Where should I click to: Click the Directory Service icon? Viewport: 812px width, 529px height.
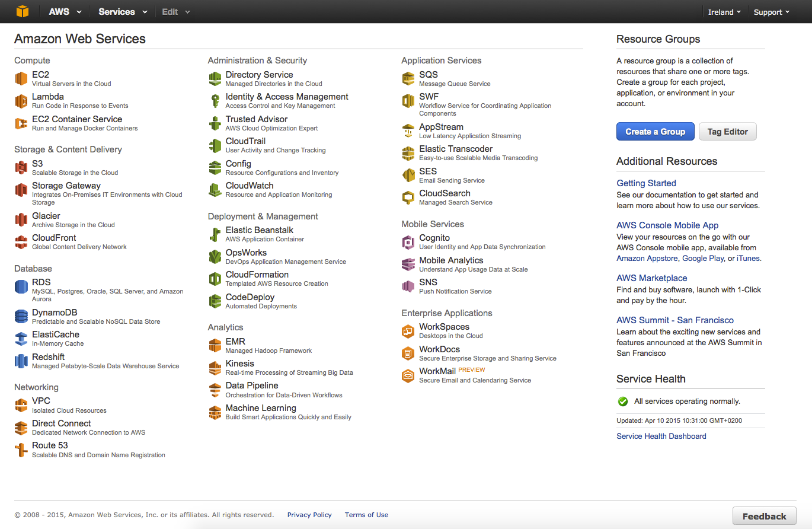point(215,79)
